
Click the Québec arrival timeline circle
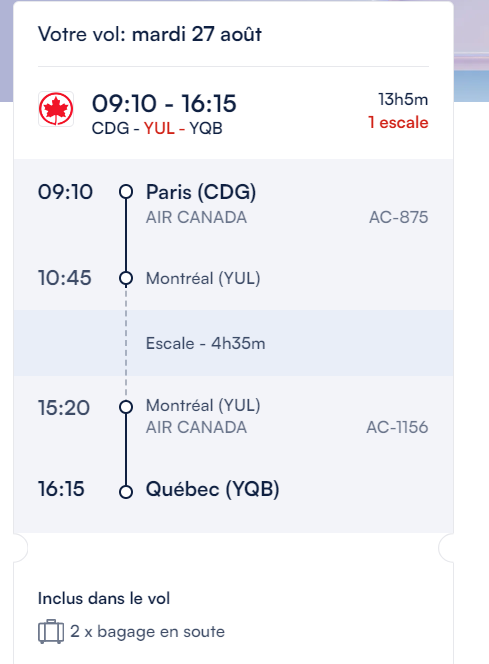[126, 492]
